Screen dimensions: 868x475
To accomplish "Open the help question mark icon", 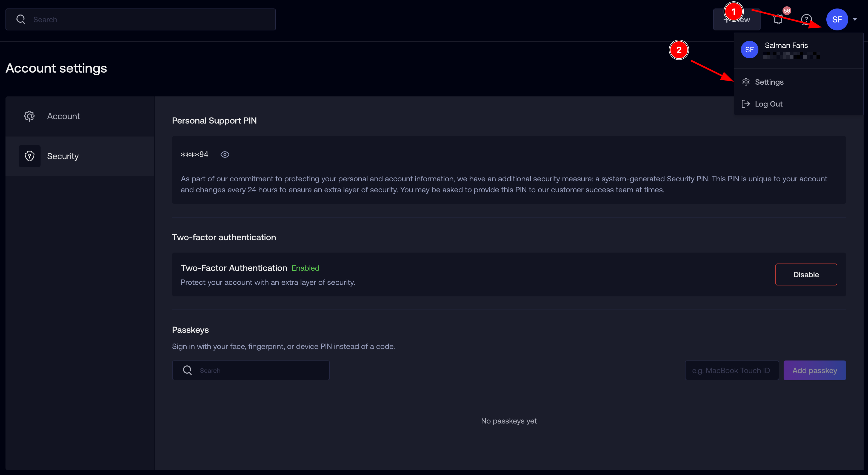I will click(806, 19).
